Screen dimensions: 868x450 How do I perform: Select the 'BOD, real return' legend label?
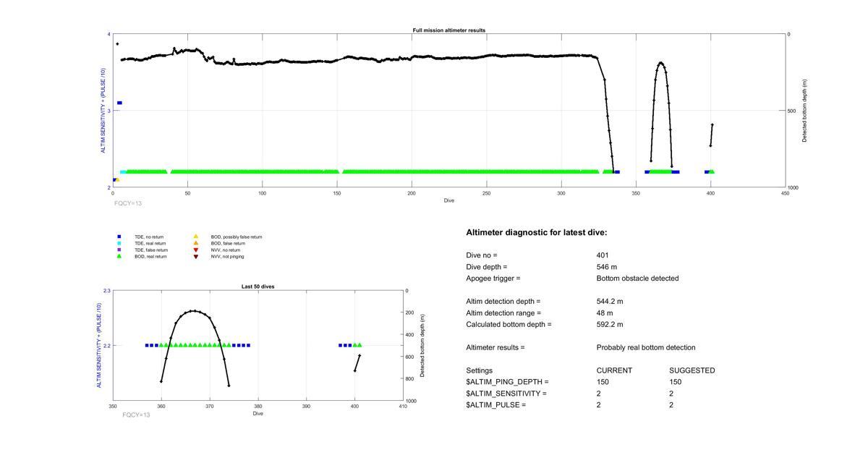150,256
